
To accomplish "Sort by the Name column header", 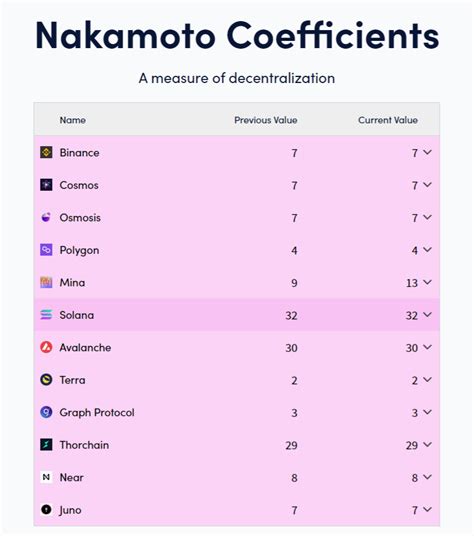I will click(72, 120).
